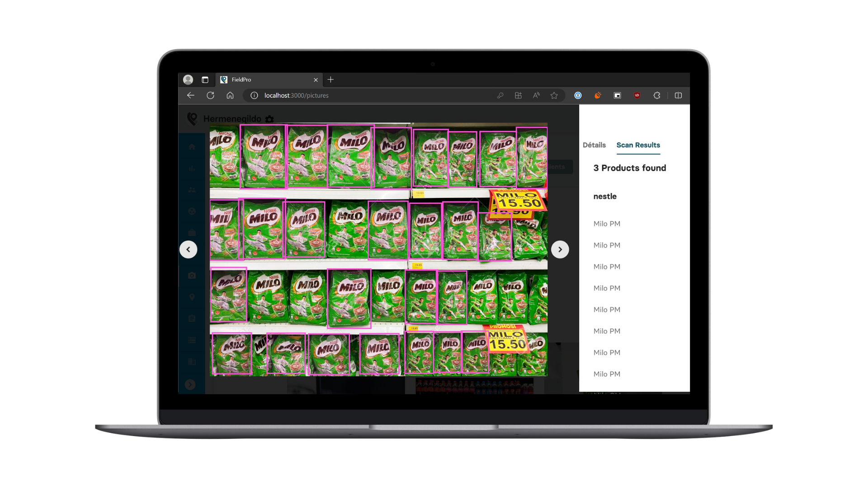Open the password key icon in the address bar
Image resolution: width=868 pixels, height=488 pixels.
click(500, 95)
